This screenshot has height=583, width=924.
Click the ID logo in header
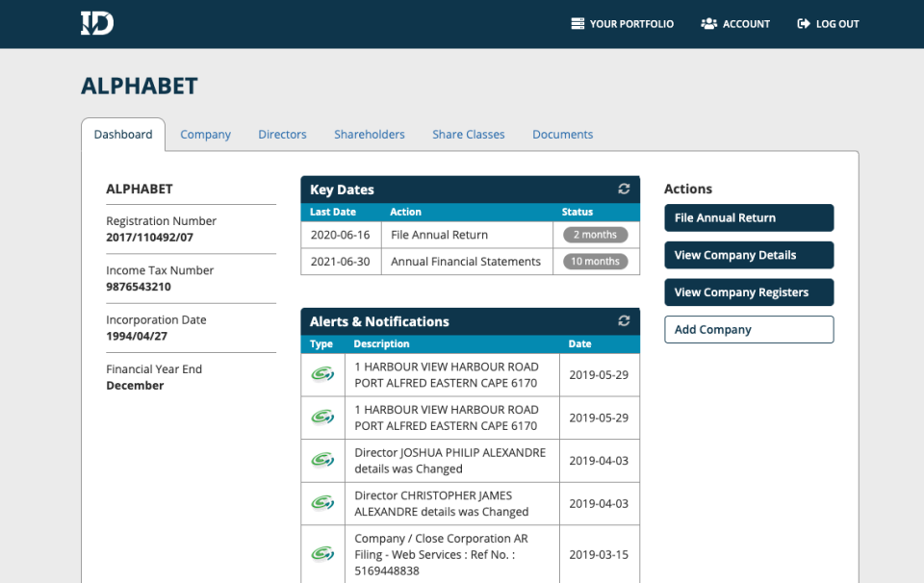pyautogui.click(x=97, y=24)
